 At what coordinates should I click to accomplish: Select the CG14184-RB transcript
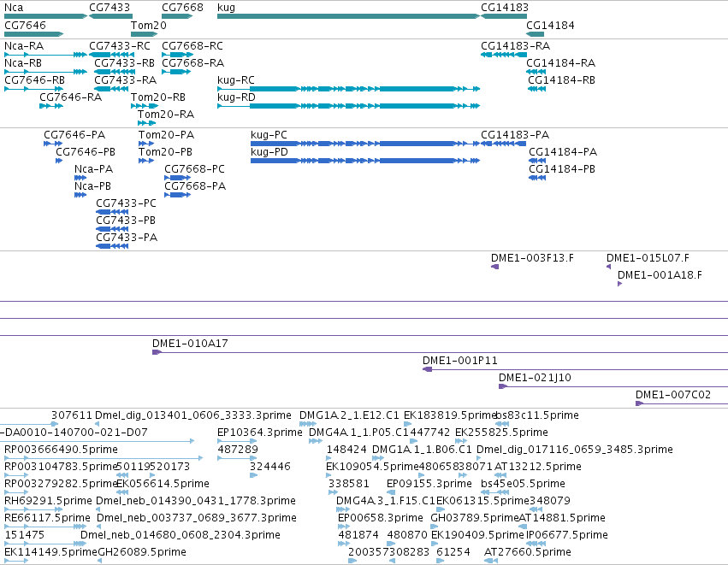click(x=536, y=89)
